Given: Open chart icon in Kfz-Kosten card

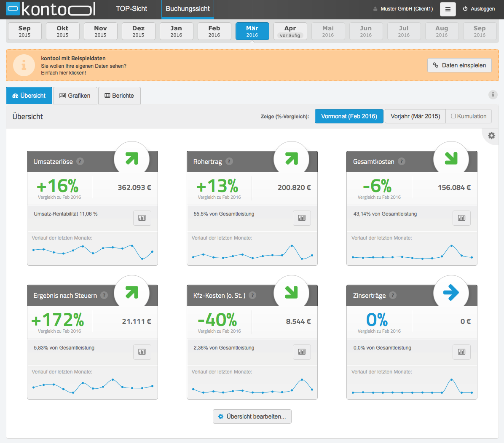Looking at the screenshot, I should pyautogui.click(x=302, y=352).
